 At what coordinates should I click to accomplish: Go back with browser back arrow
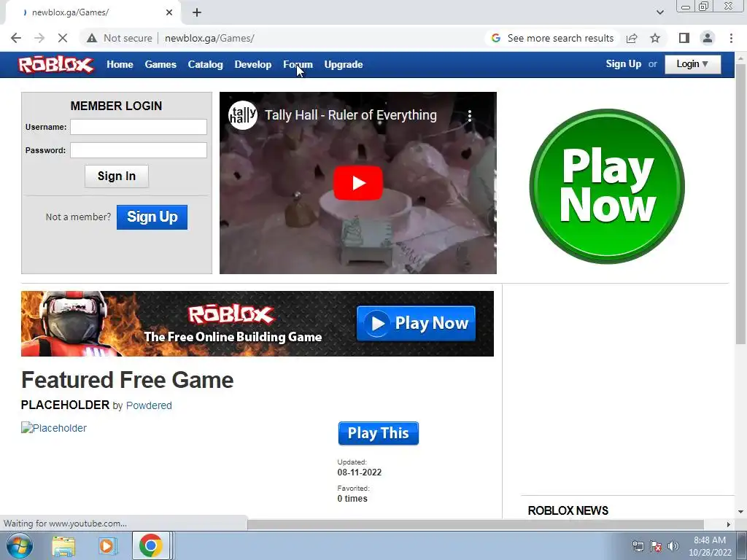[16, 38]
